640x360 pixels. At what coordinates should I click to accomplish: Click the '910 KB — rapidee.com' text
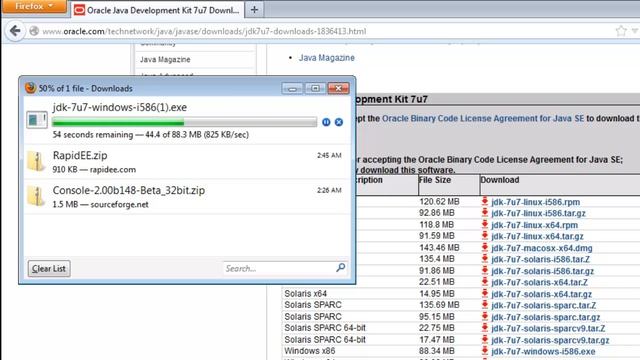94,169
